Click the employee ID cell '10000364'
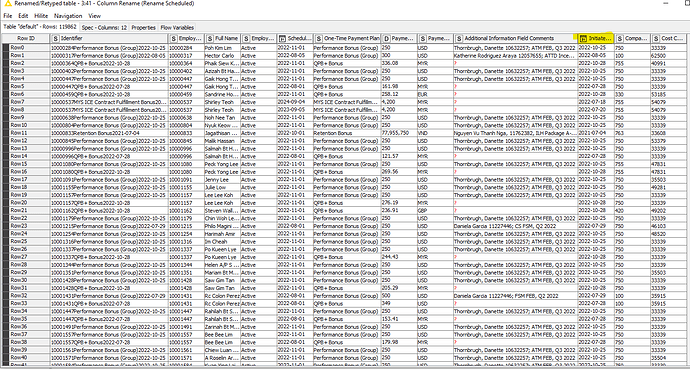 pyautogui.click(x=186, y=63)
